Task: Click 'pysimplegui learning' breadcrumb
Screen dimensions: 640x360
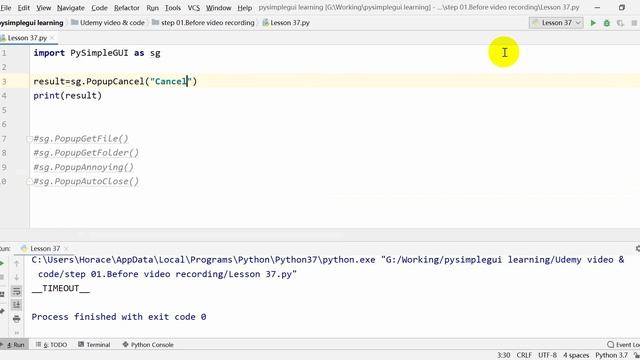Action: point(32,23)
